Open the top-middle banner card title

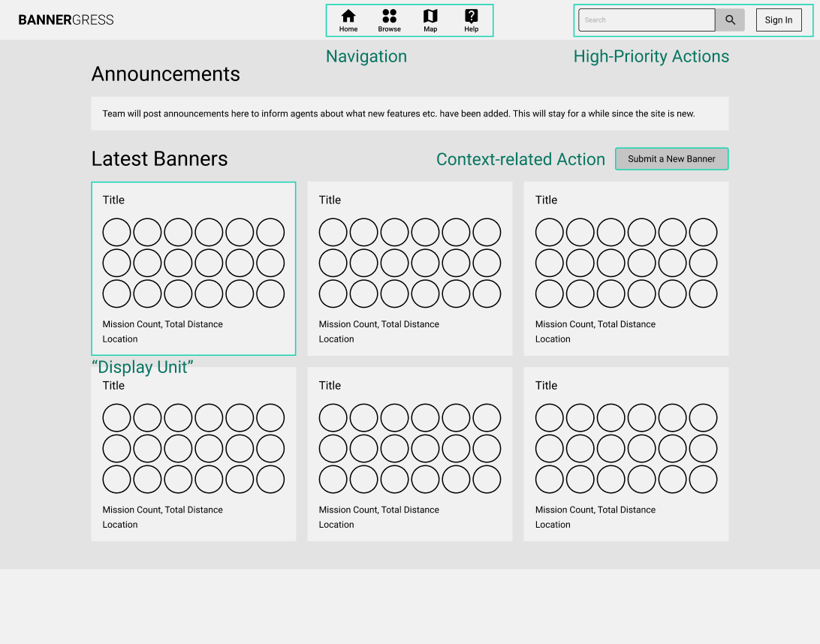tap(330, 200)
